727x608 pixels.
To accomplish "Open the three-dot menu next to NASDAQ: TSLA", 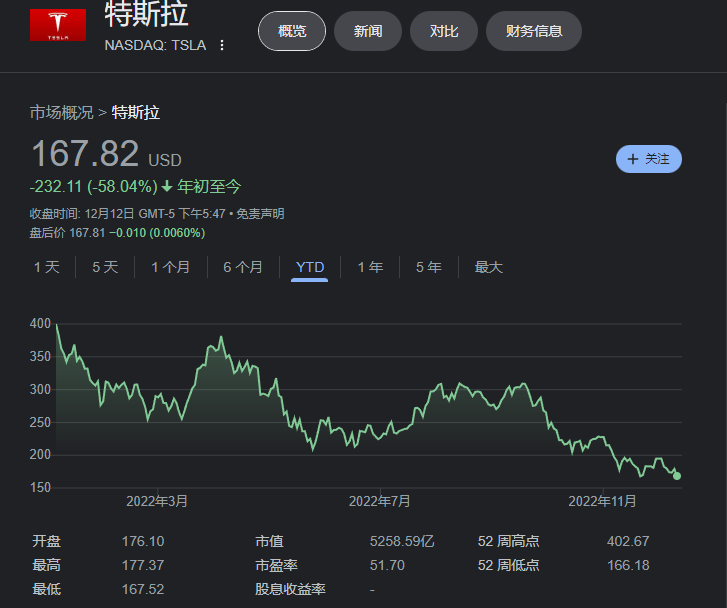I will (x=222, y=45).
